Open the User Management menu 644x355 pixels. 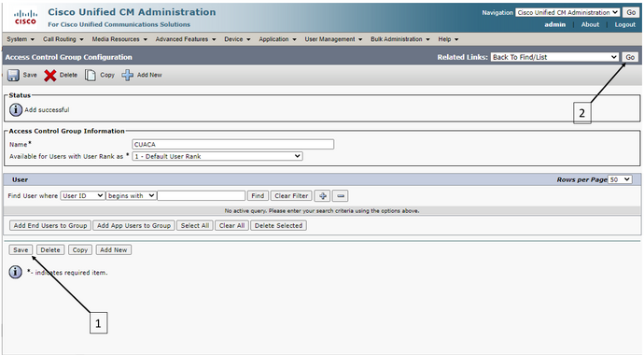coord(333,39)
